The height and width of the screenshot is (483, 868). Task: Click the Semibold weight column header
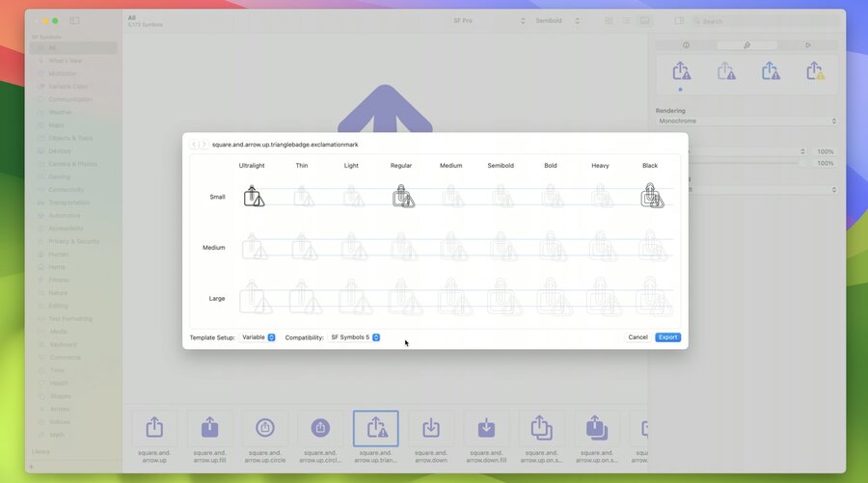tap(501, 166)
